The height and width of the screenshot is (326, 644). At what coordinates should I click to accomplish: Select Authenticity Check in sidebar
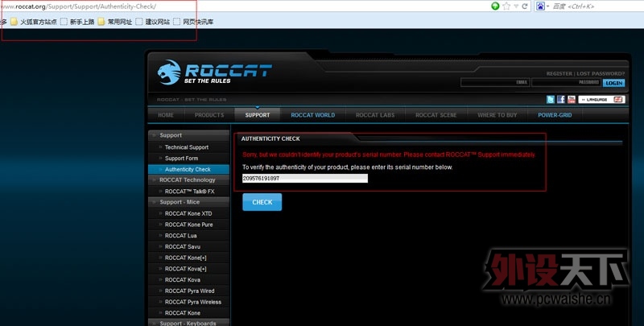pyautogui.click(x=188, y=169)
